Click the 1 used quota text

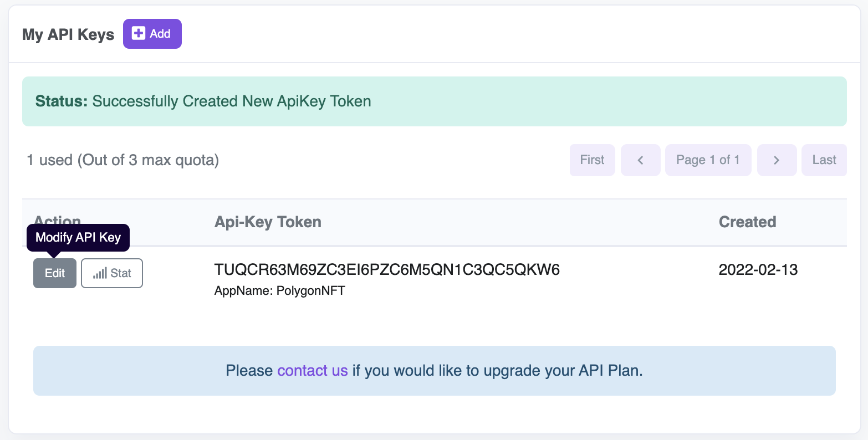tap(123, 160)
